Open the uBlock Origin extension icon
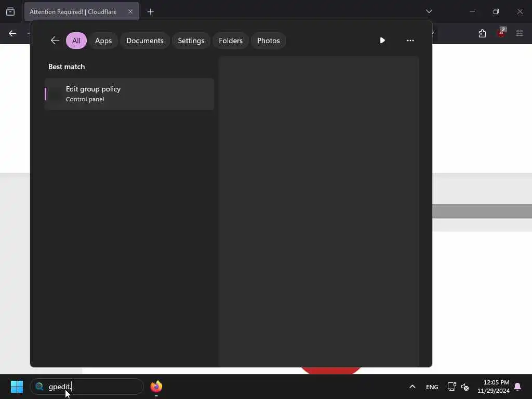Image resolution: width=532 pixels, height=399 pixels. tap(501, 33)
